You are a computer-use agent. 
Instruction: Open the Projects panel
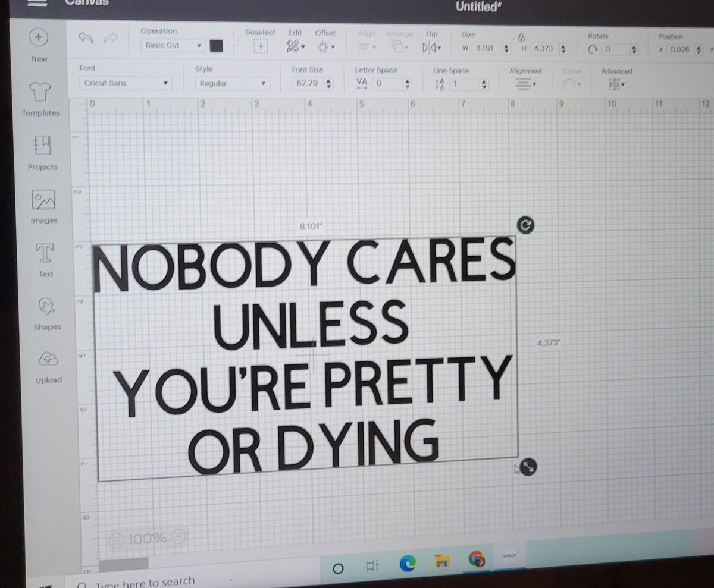point(43,145)
